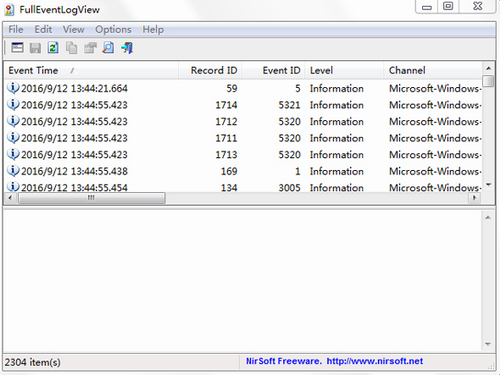Click the Find magnifier toolbar icon

tap(108, 48)
